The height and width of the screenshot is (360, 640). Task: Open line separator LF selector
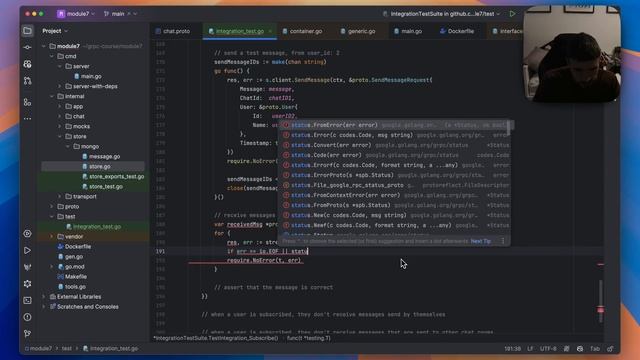(530, 349)
